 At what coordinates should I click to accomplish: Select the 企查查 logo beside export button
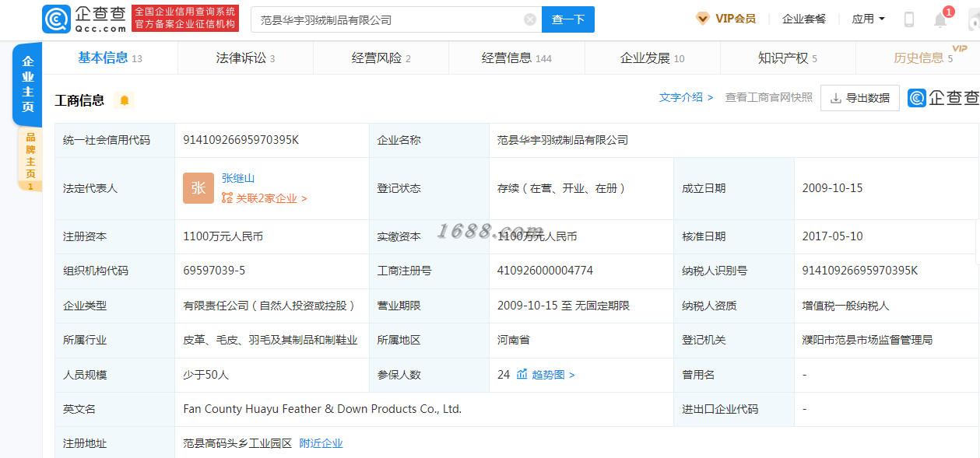pos(943,98)
